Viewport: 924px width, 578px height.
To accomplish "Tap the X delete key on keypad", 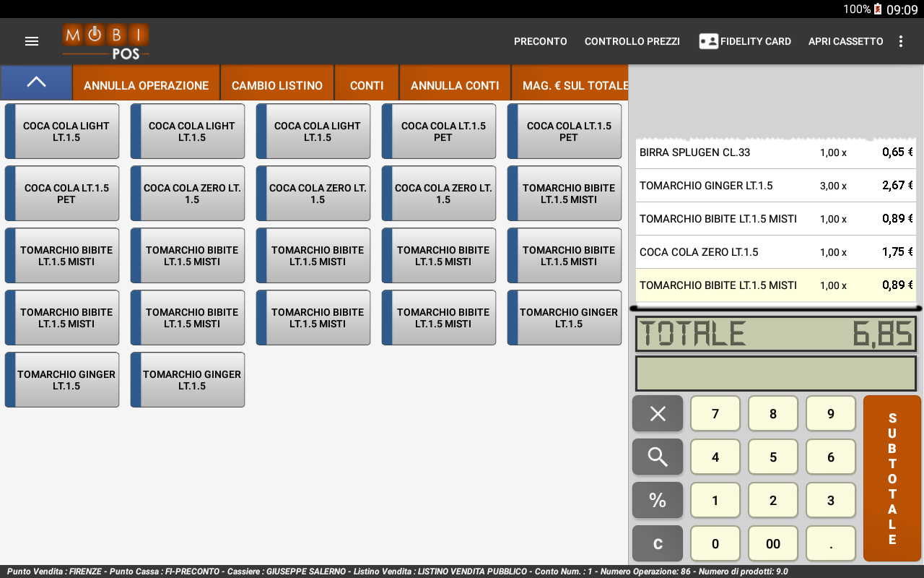I will (x=658, y=413).
